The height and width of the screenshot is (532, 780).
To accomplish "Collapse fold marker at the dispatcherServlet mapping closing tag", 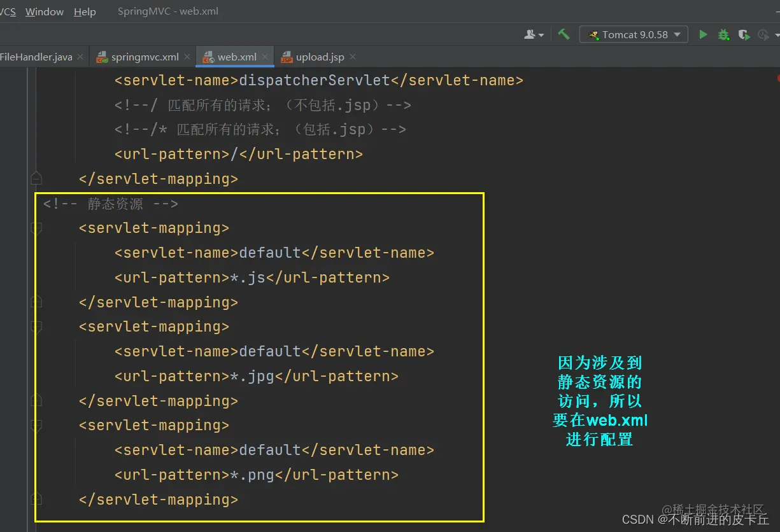I will pos(36,178).
